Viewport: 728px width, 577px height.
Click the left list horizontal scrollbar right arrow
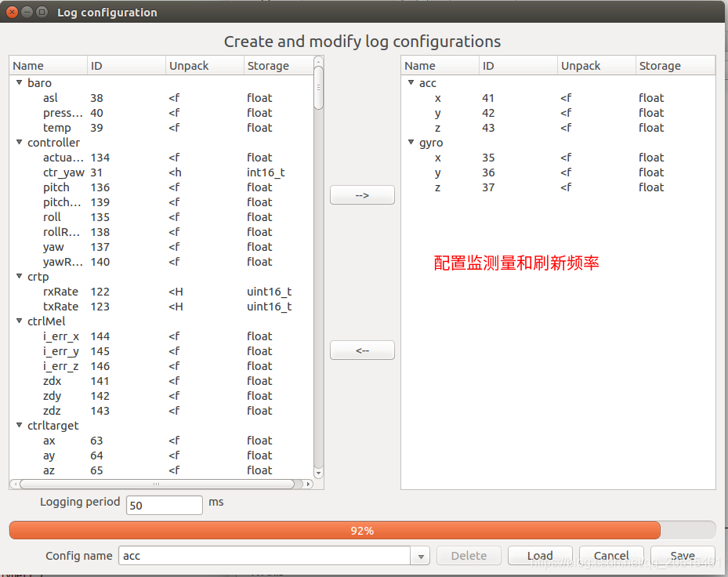[x=308, y=484]
